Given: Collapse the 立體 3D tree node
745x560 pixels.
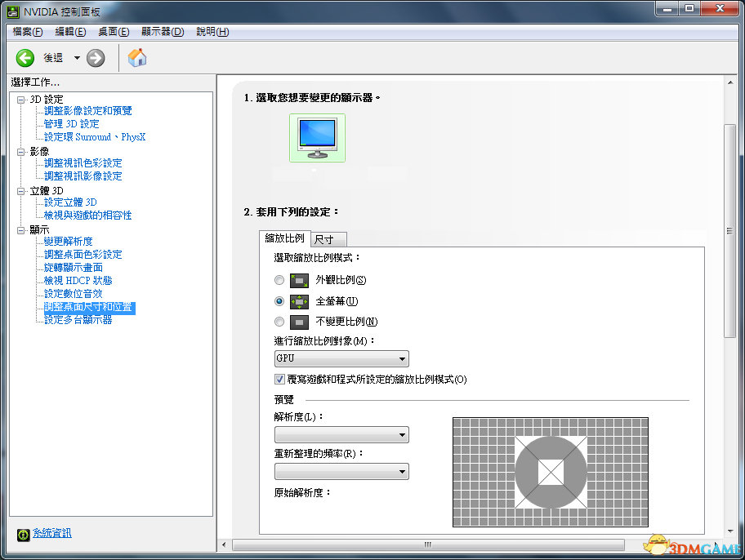Looking at the screenshot, I should (21, 191).
